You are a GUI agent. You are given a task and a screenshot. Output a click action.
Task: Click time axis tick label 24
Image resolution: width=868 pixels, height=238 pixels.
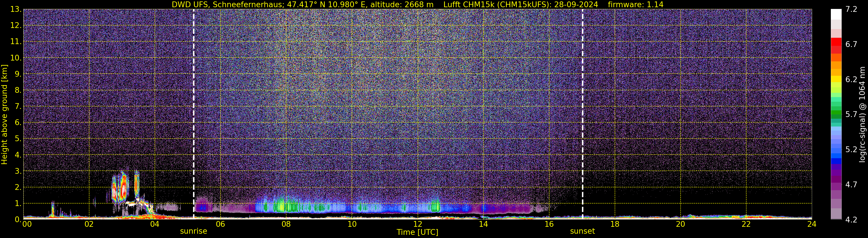[812, 224]
